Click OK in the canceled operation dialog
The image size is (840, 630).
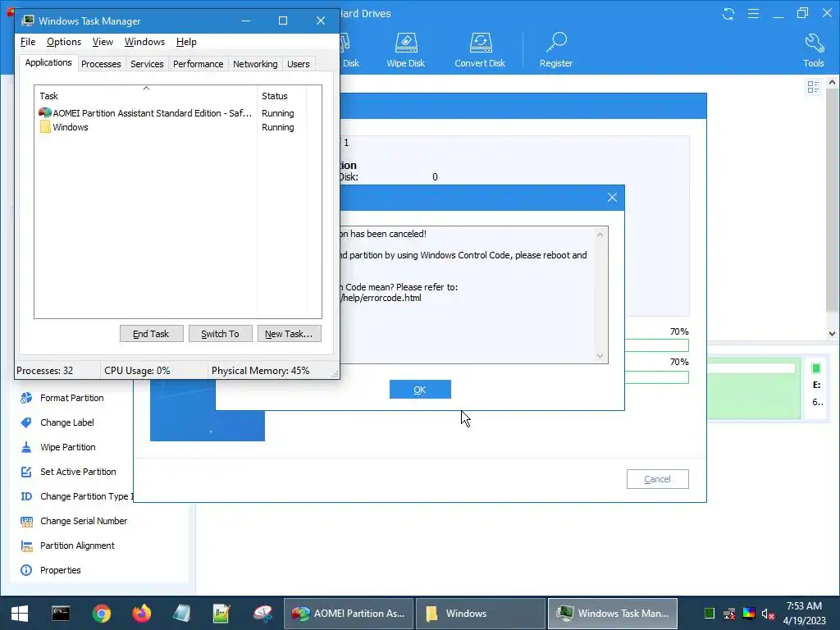[420, 390]
